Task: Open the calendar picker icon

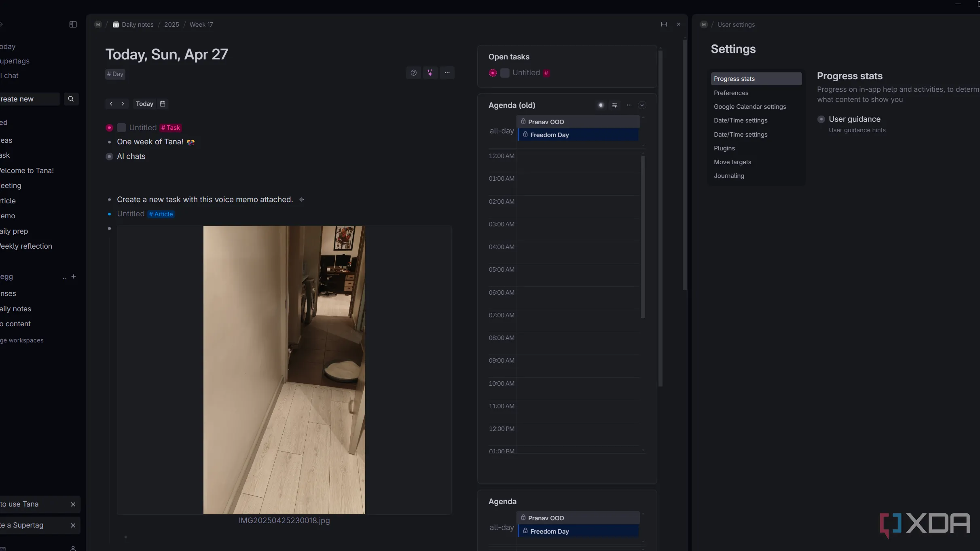Action: point(163,104)
